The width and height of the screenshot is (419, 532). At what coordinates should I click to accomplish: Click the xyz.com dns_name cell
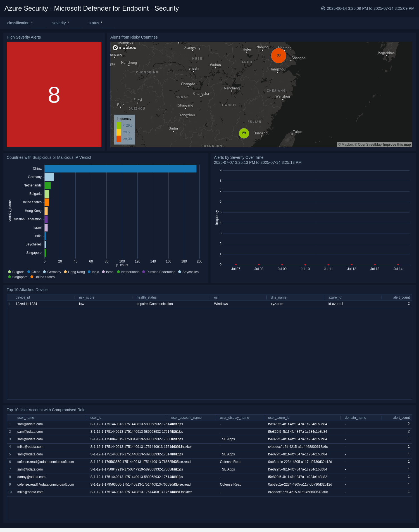pos(277,304)
